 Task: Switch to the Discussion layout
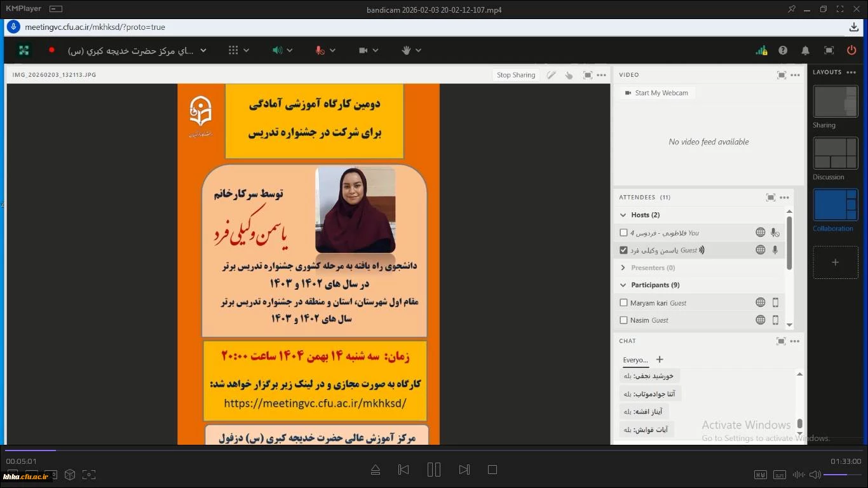(836, 153)
